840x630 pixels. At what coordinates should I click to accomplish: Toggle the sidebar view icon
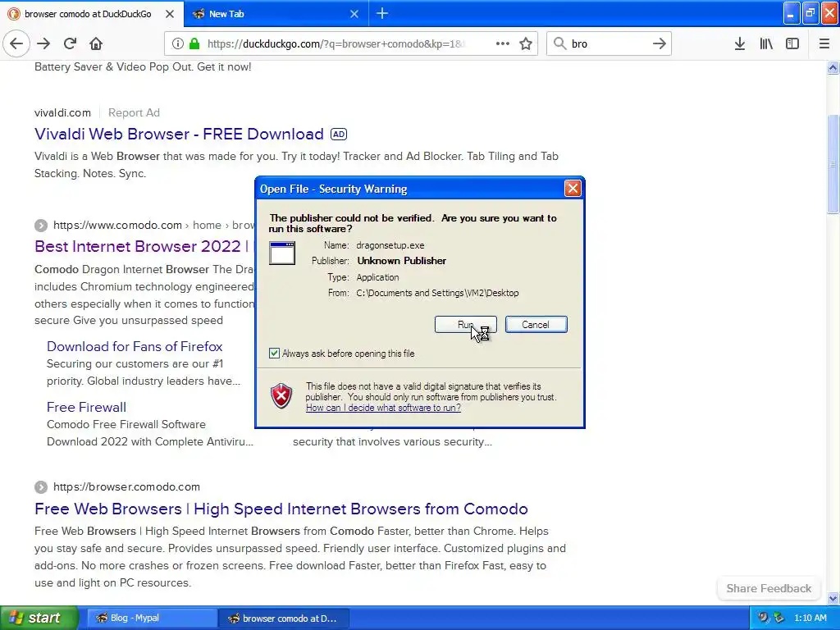coord(792,43)
